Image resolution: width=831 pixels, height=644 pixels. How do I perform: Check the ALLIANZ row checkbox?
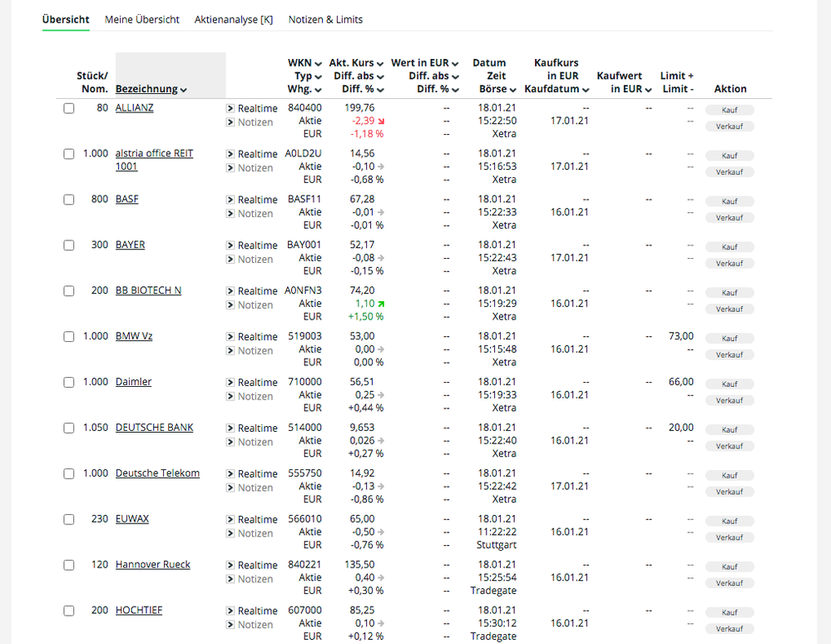[69, 108]
